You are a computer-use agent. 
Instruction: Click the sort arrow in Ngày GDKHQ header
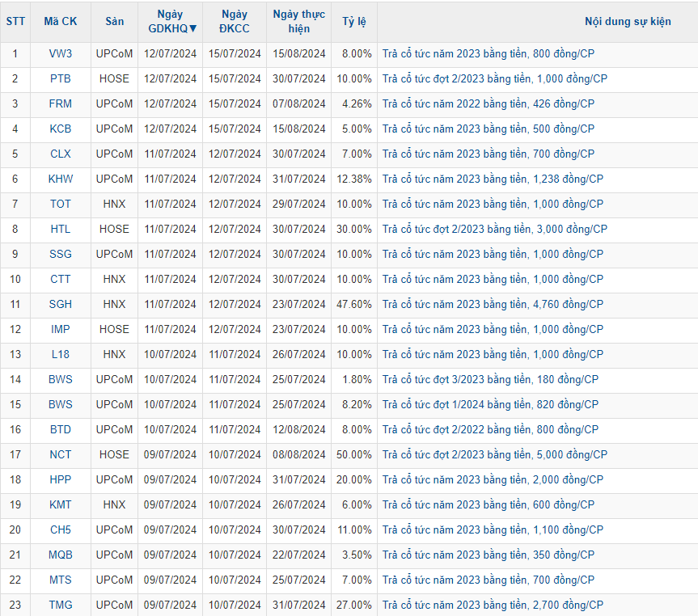[x=192, y=28]
